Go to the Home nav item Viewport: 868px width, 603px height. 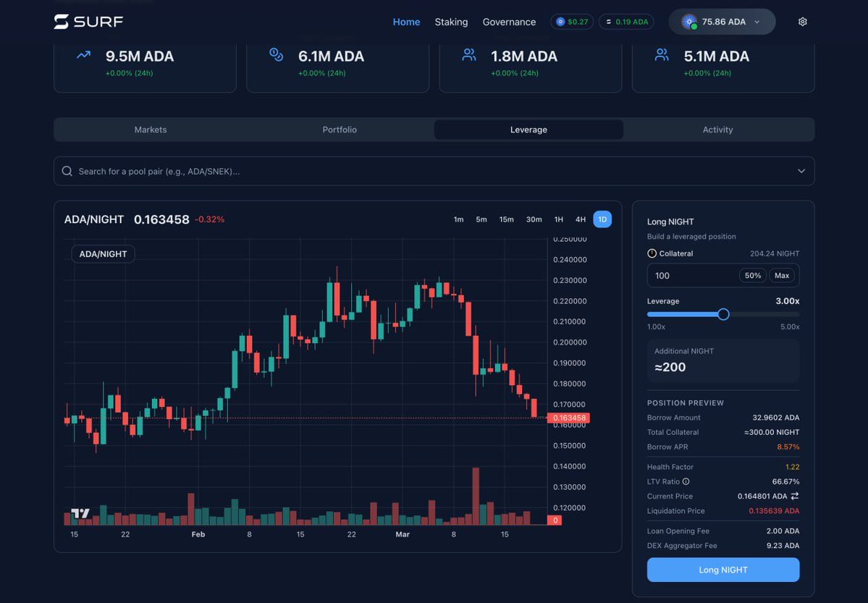pyautogui.click(x=406, y=22)
